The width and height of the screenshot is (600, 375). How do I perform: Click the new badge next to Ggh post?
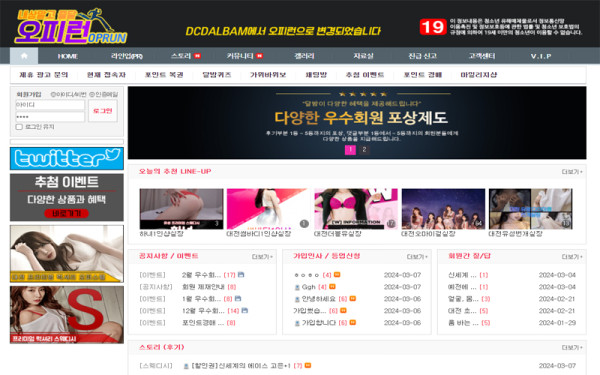(x=332, y=287)
